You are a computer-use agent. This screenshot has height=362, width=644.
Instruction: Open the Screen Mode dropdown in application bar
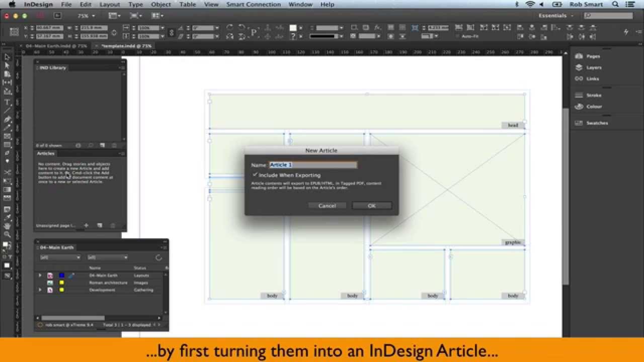[136, 16]
